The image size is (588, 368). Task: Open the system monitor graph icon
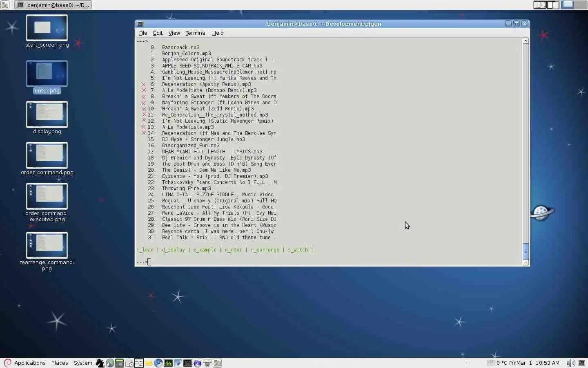coord(168,363)
